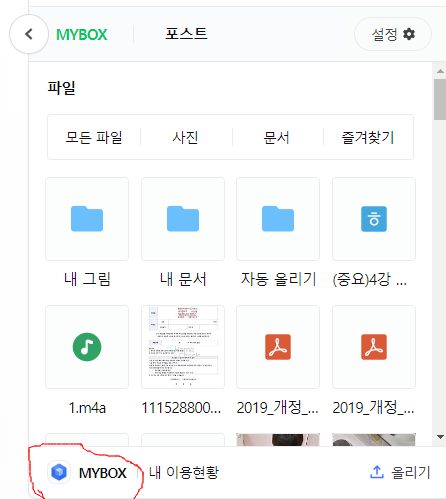This screenshot has height=499, width=446.
Task: Go back with the left chevron button
Action: tap(29, 34)
